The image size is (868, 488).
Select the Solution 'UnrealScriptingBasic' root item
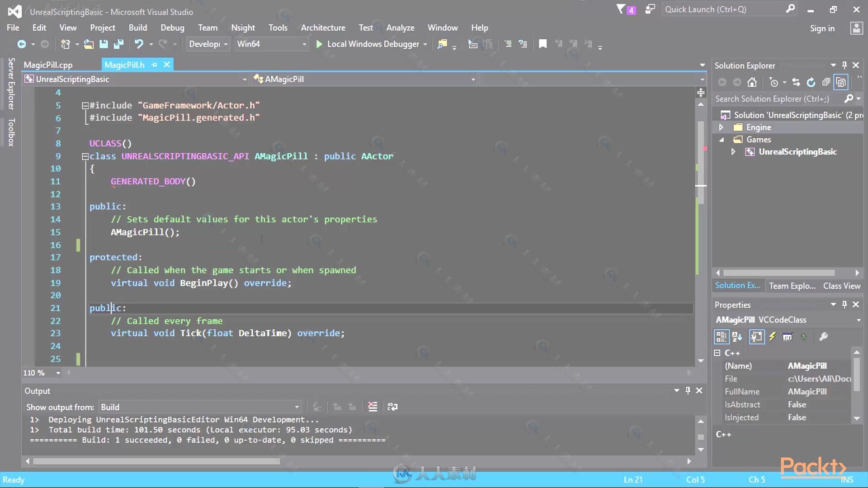(792, 115)
